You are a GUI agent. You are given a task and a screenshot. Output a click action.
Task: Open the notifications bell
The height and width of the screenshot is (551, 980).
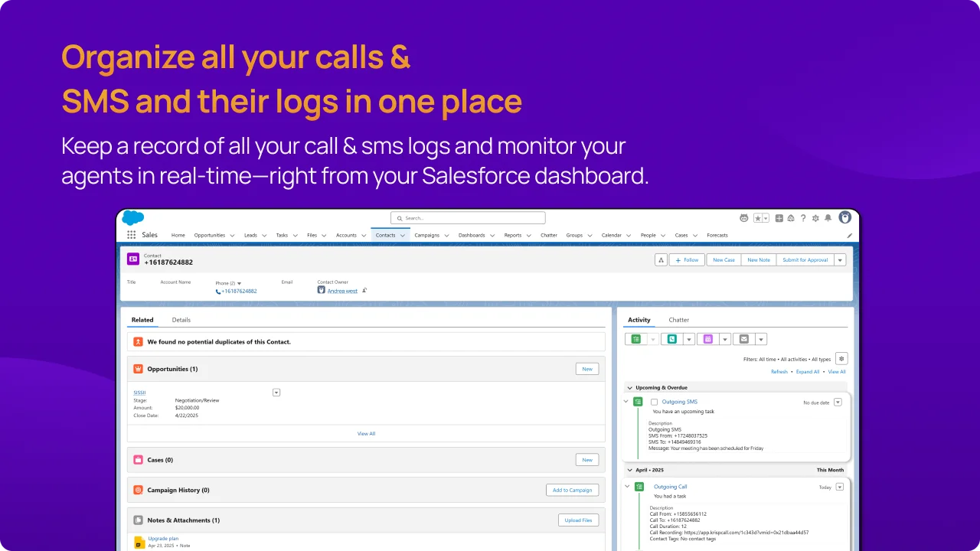(x=828, y=218)
